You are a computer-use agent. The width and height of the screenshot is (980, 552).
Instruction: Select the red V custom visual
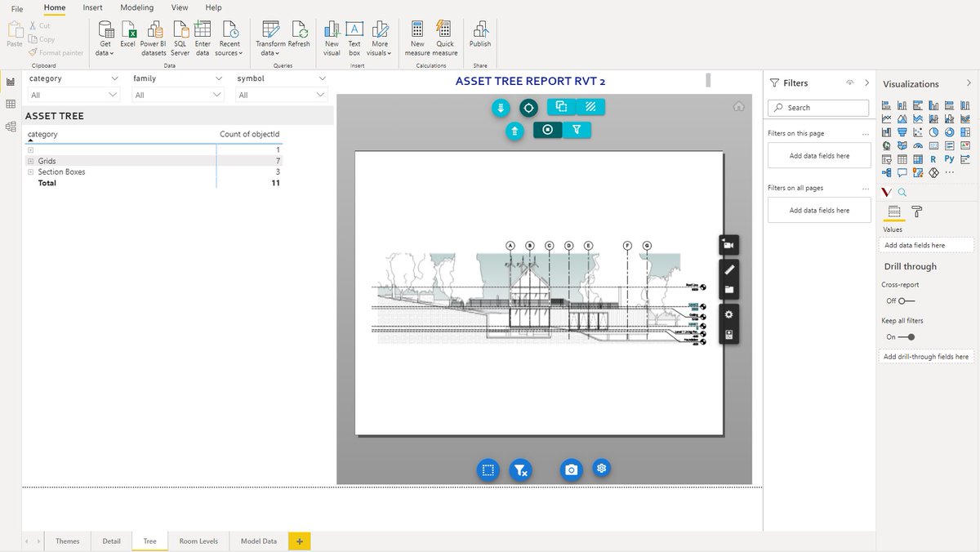[x=887, y=192]
